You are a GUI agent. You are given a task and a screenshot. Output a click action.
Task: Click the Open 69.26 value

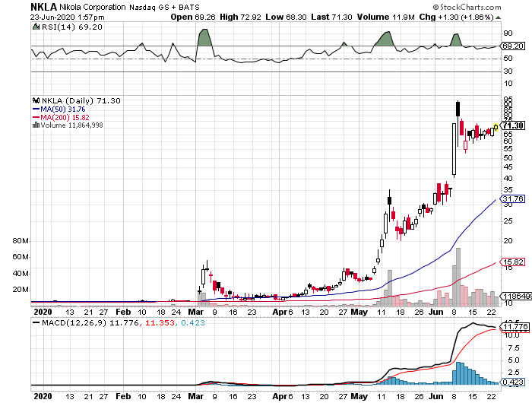coord(193,17)
